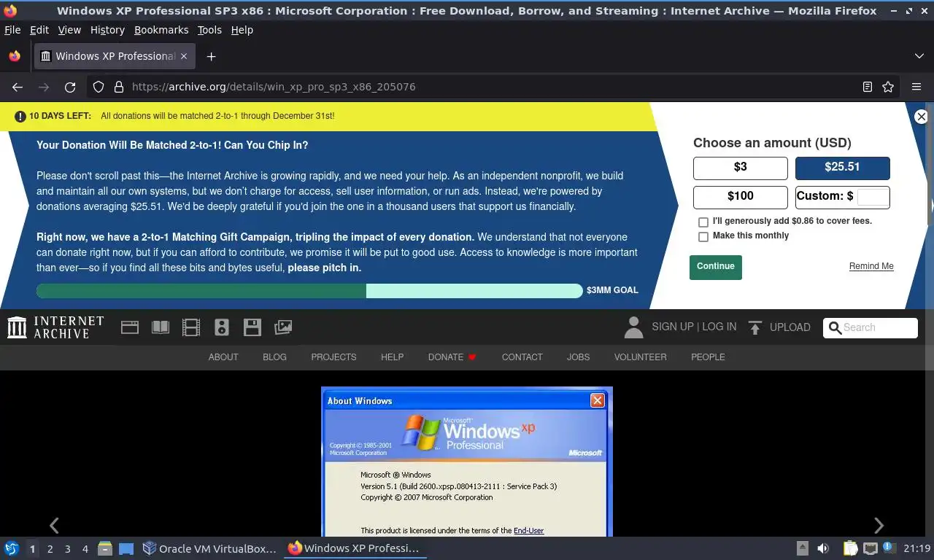Click the donation goal progress bar
Viewport: 934px width, 560px height.
click(x=309, y=291)
